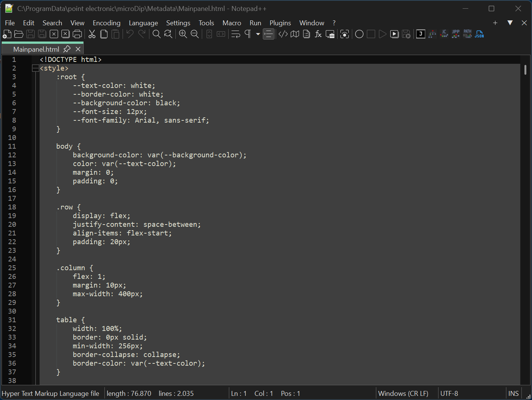Click the Redo arrow icon
This screenshot has width=532, height=400.
pyautogui.click(x=142, y=34)
